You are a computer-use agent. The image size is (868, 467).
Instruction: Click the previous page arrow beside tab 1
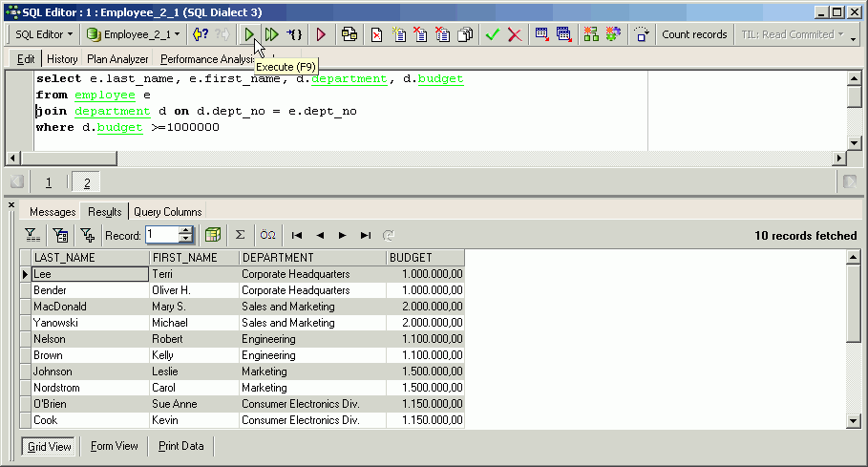click(x=17, y=181)
